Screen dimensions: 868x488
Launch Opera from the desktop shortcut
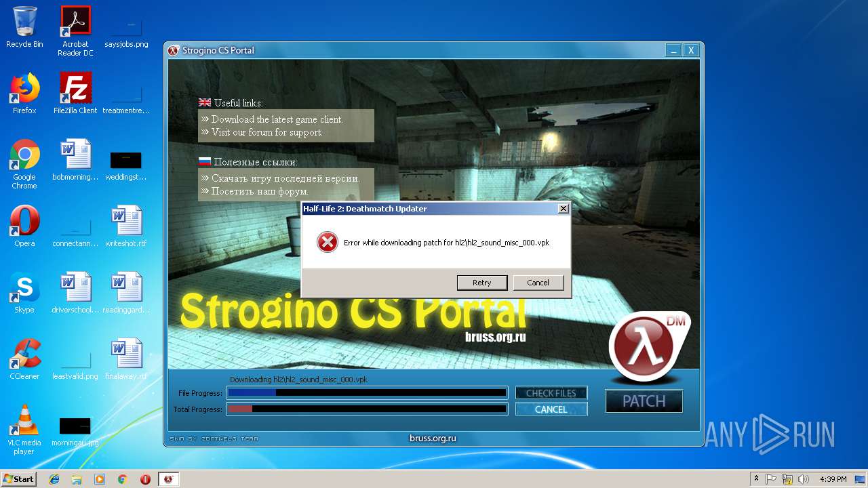(x=24, y=226)
